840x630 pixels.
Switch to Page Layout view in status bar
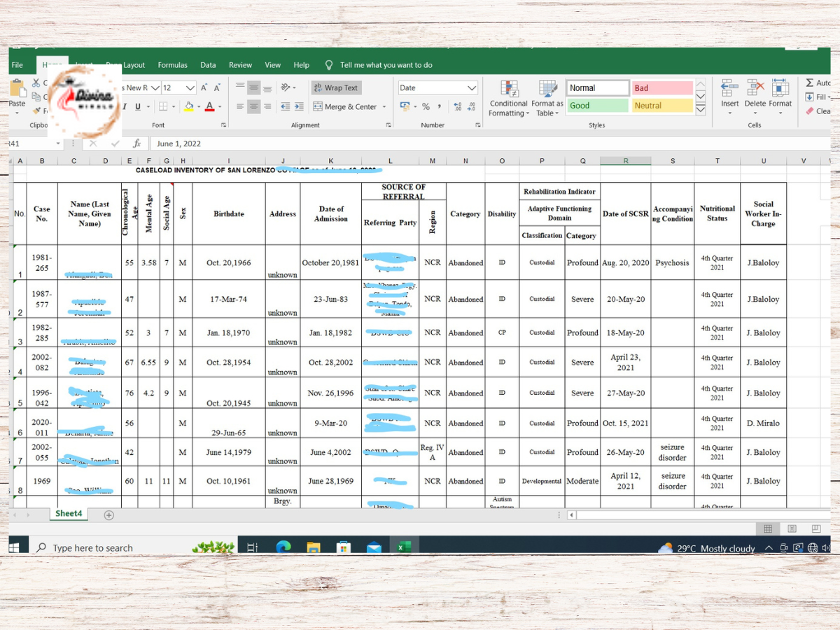[792, 528]
